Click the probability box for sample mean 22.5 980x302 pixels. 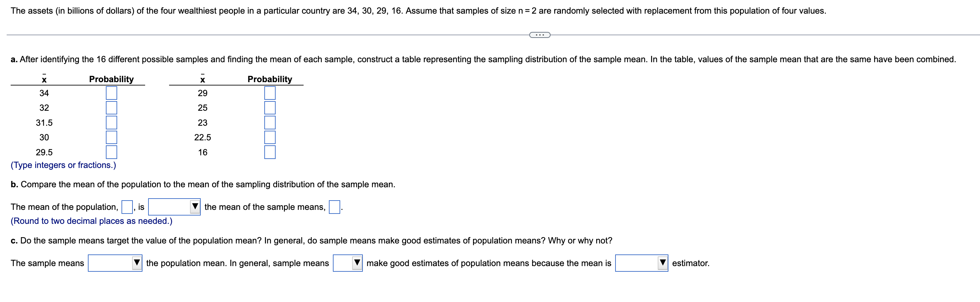pyautogui.click(x=270, y=137)
